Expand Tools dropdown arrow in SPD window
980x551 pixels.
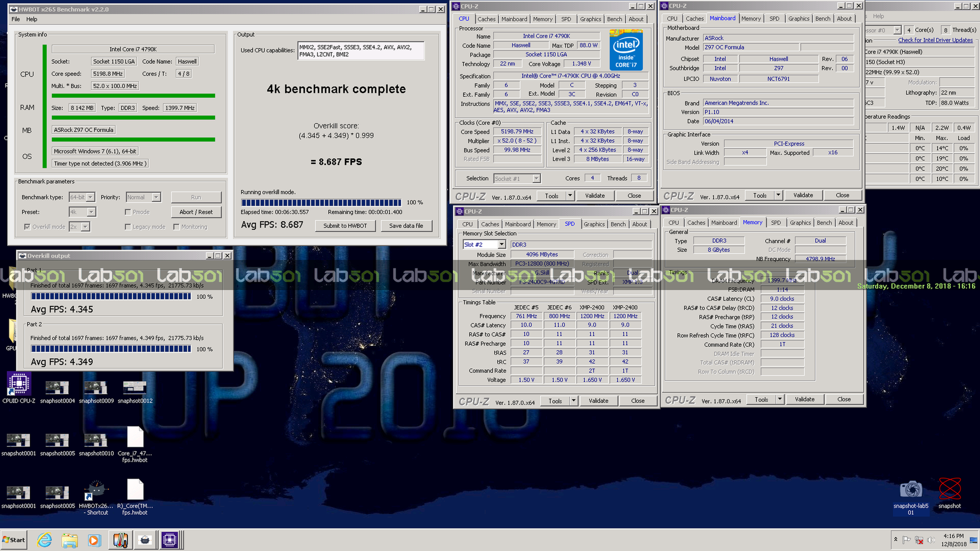tap(574, 401)
